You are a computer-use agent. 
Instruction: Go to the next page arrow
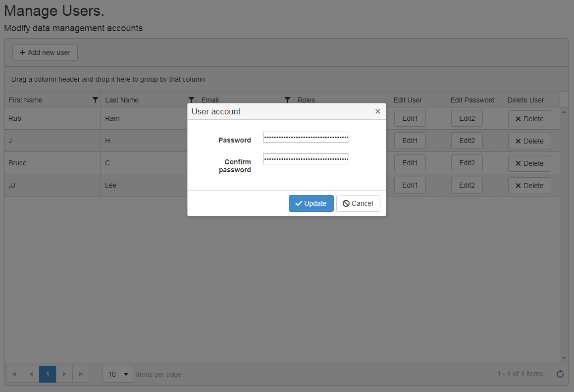(x=64, y=374)
